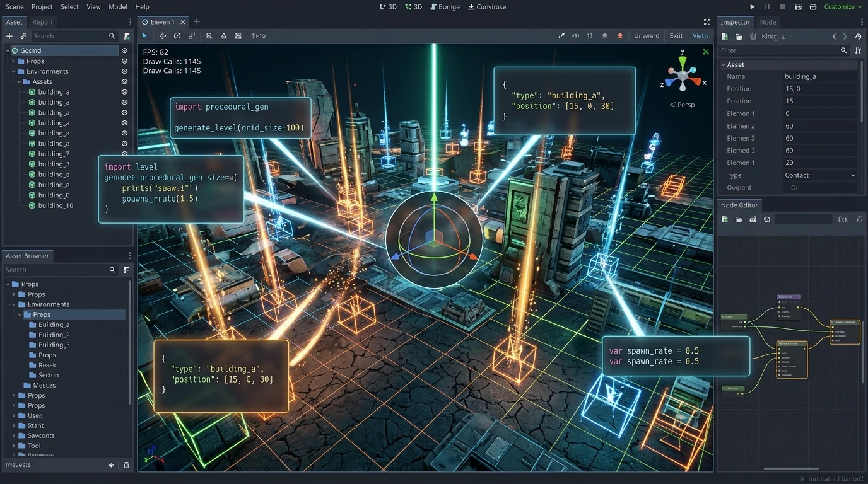Open the Help menu
This screenshot has width=868, height=484.
tap(143, 7)
